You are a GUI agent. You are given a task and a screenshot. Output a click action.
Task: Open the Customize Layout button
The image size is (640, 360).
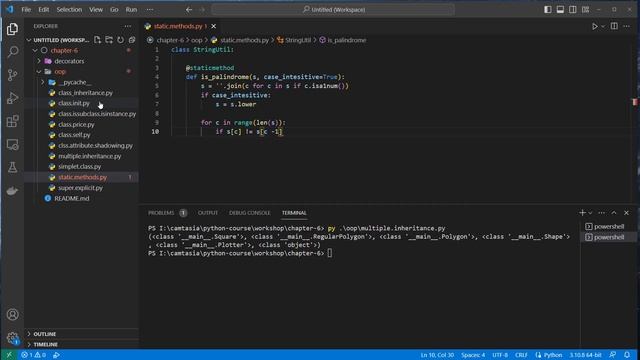(585, 9)
